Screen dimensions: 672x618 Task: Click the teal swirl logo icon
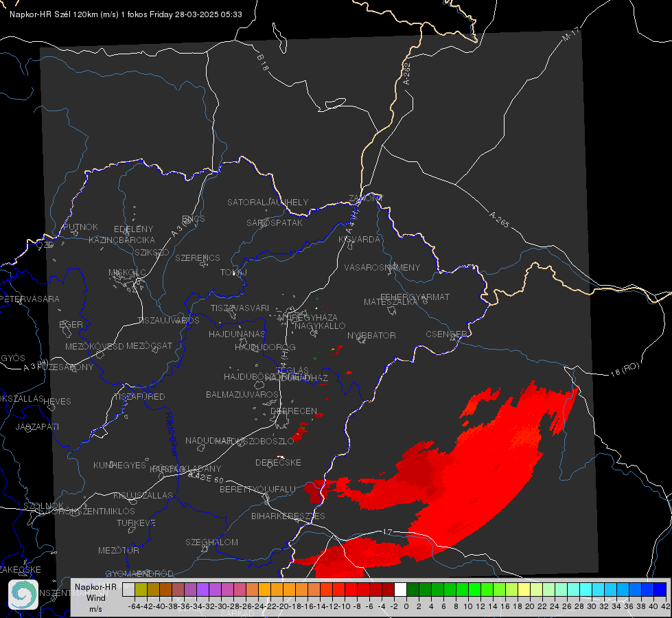(23, 595)
